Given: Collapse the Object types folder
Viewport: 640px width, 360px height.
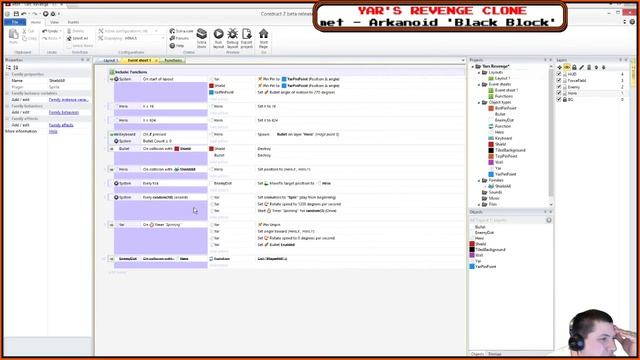Looking at the screenshot, I should pyautogui.click(x=480, y=102).
